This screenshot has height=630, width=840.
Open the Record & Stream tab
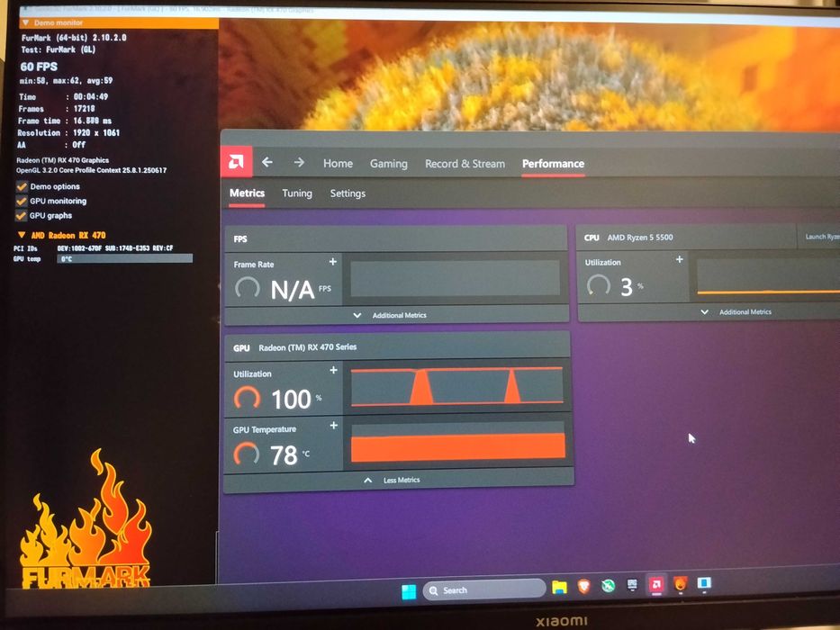click(x=465, y=164)
